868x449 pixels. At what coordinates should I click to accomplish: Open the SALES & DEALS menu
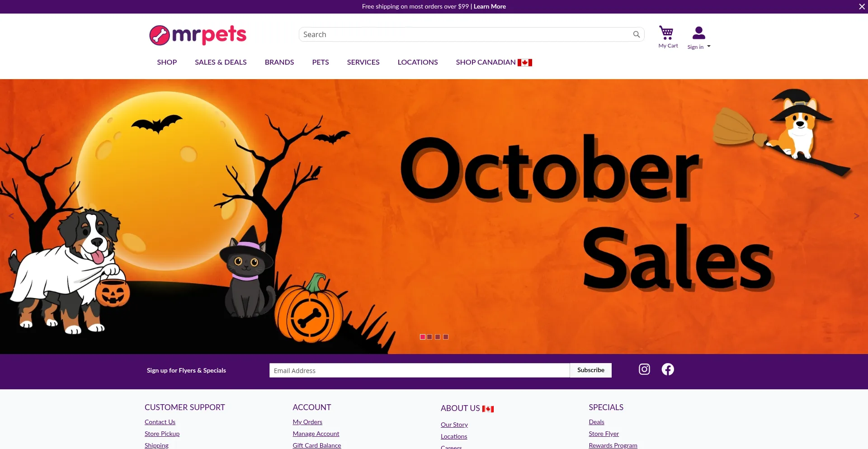tap(221, 62)
